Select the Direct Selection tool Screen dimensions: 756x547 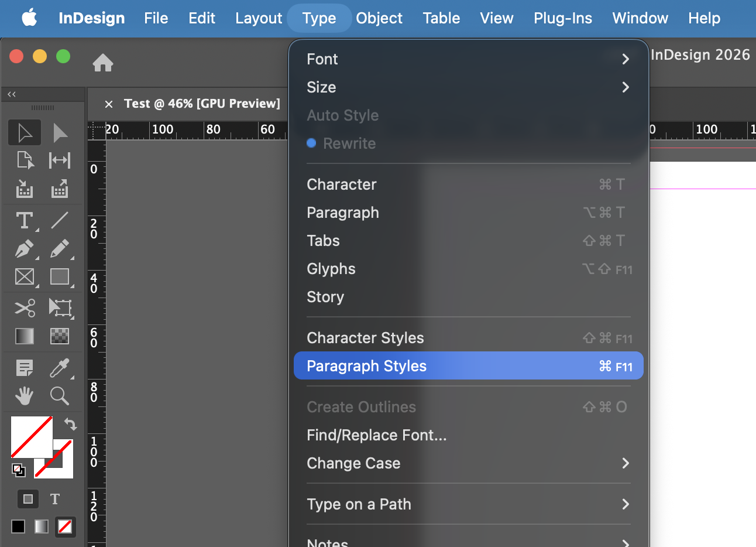(x=60, y=132)
